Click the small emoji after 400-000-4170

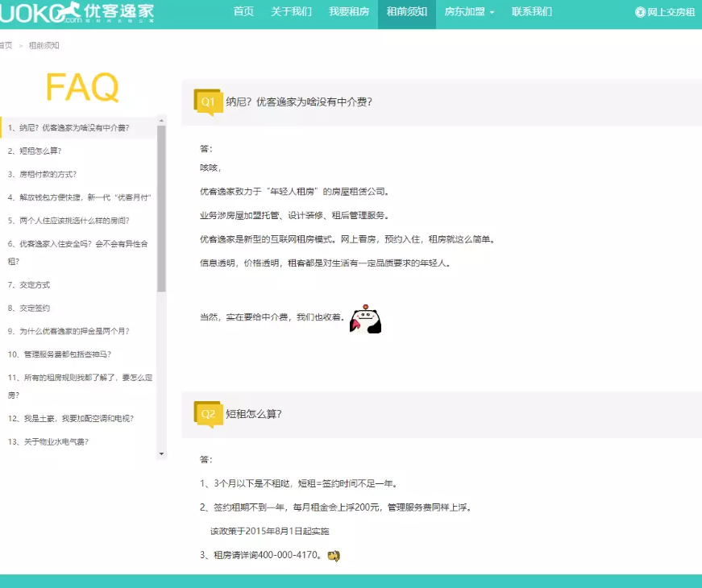pyautogui.click(x=334, y=555)
